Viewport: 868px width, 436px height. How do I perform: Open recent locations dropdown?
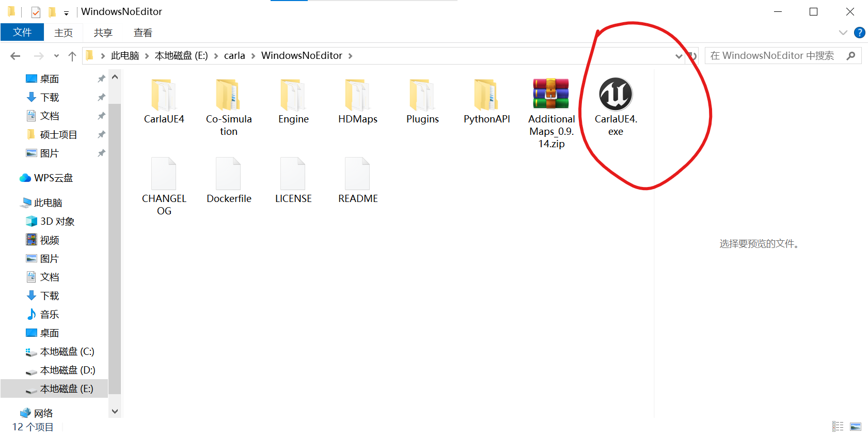56,56
